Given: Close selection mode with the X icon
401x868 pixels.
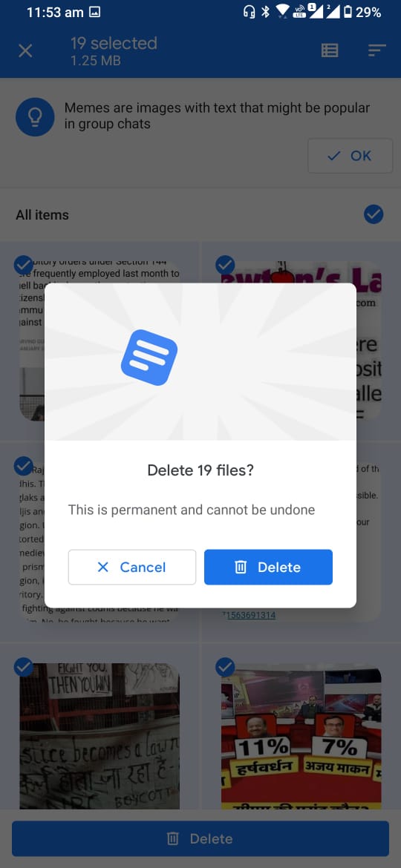Looking at the screenshot, I should point(25,51).
